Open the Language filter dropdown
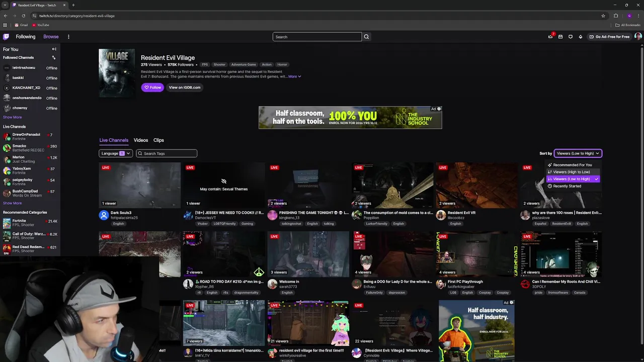The width and height of the screenshot is (644, 362). click(116, 153)
